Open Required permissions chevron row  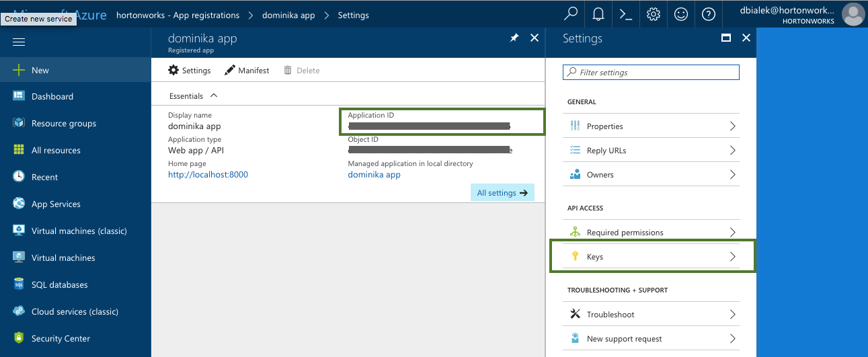tap(652, 233)
